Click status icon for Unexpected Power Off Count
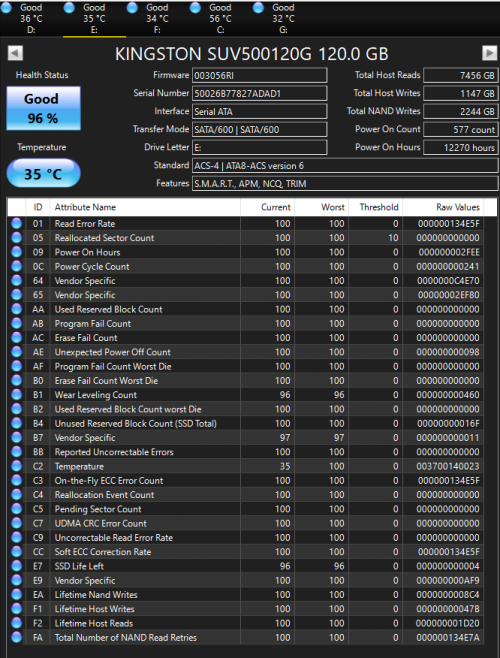This screenshot has height=658, width=500. 16,352
